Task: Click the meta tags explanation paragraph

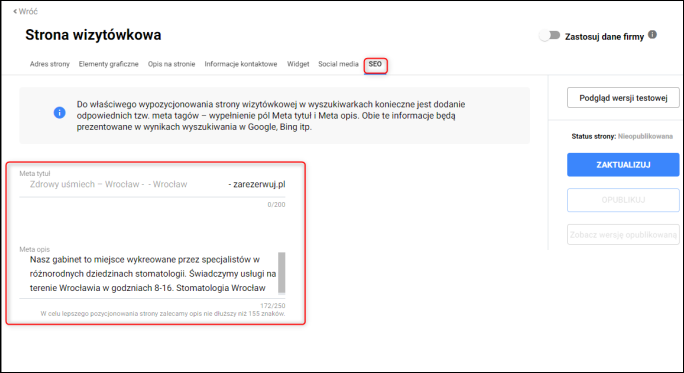Action: coord(271,116)
